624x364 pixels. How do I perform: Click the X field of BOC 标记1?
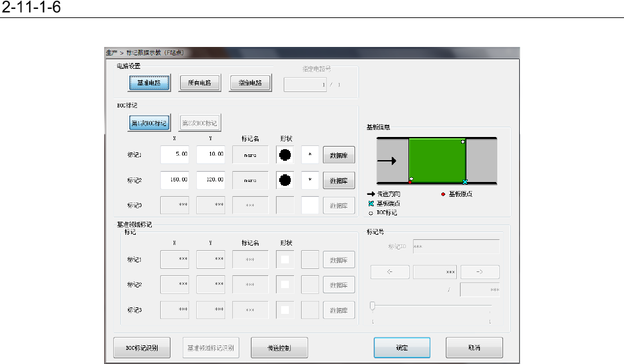tap(174, 155)
